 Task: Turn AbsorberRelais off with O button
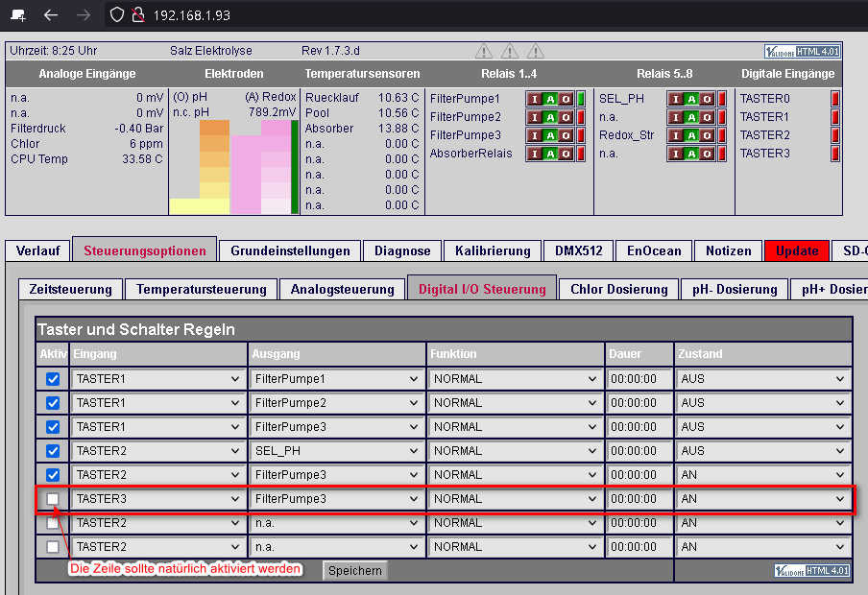pyautogui.click(x=566, y=154)
